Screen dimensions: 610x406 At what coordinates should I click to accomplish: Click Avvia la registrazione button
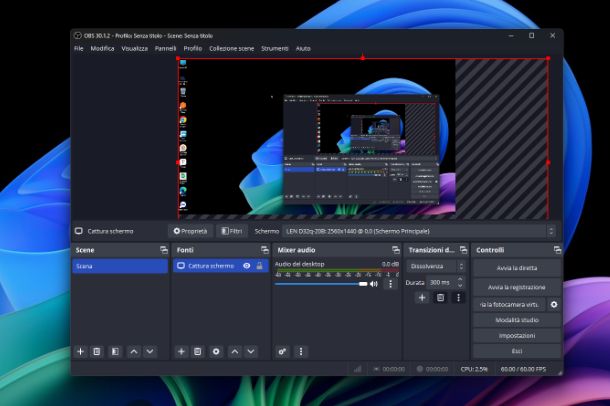pos(517,287)
